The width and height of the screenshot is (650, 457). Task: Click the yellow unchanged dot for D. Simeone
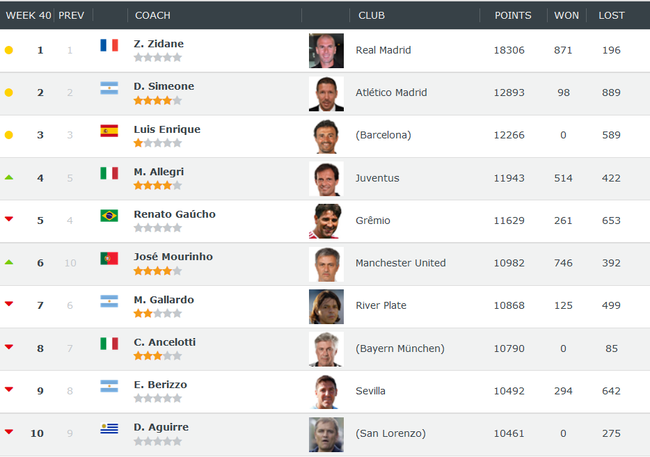tap(9, 92)
